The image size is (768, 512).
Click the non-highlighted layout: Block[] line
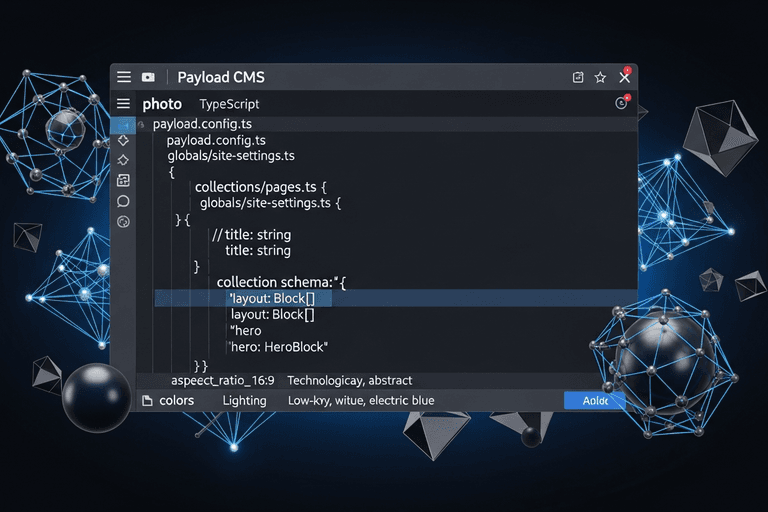(273, 315)
